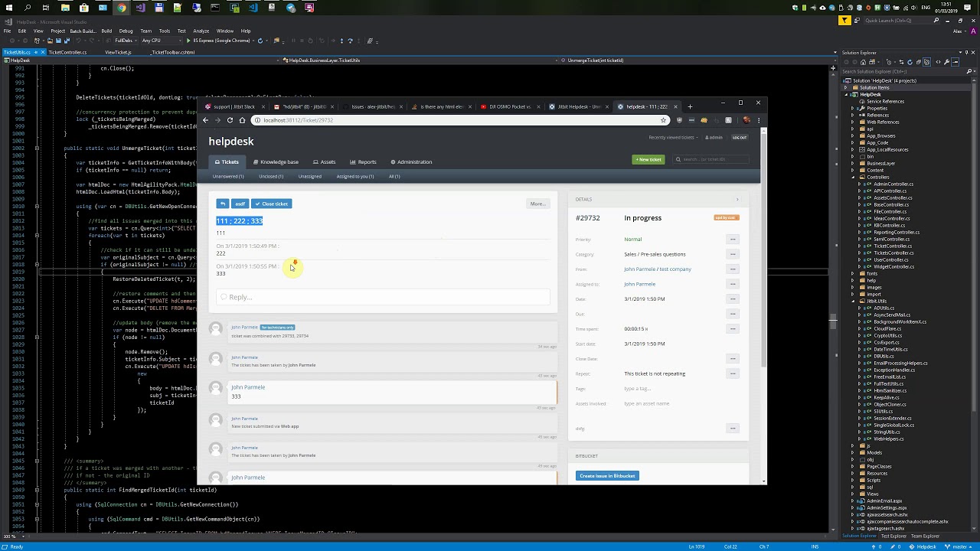Open Visual Studio from the taskbar
Viewport: 980px width, 551px height.
(x=141, y=8)
